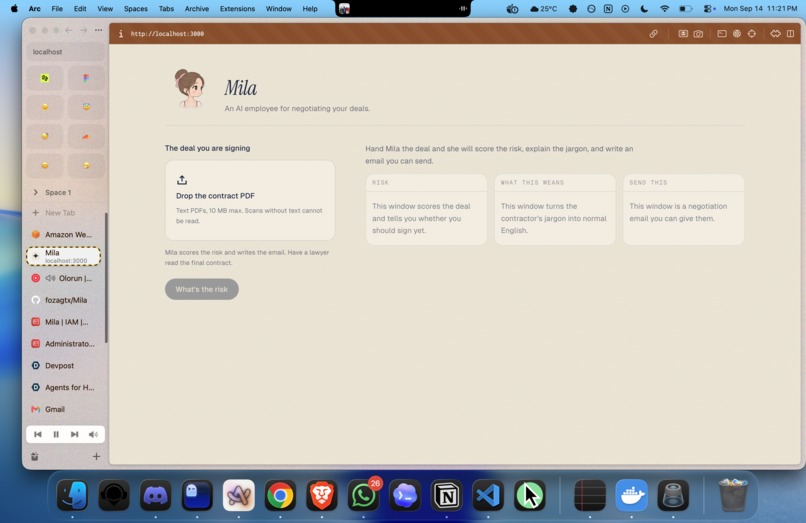Click the localhost address field in sidebar
This screenshot has width=806, height=523.
(65, 52)
